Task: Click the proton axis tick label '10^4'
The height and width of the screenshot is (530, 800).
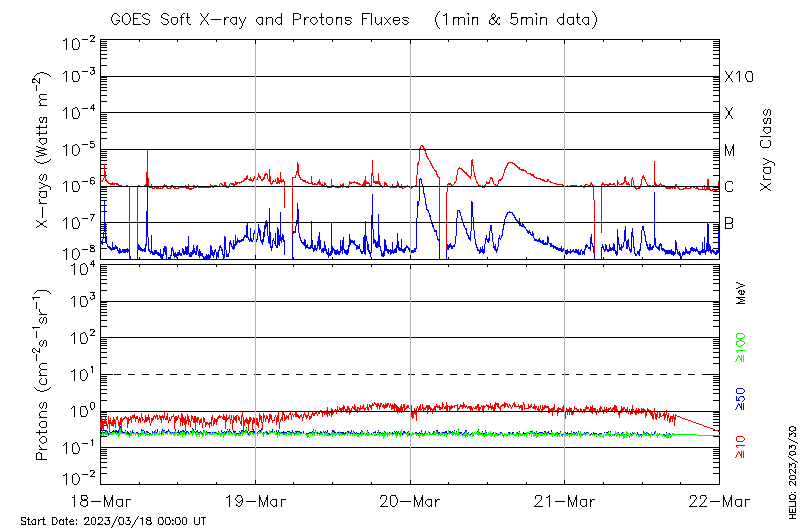Action: tap(83, 268)
